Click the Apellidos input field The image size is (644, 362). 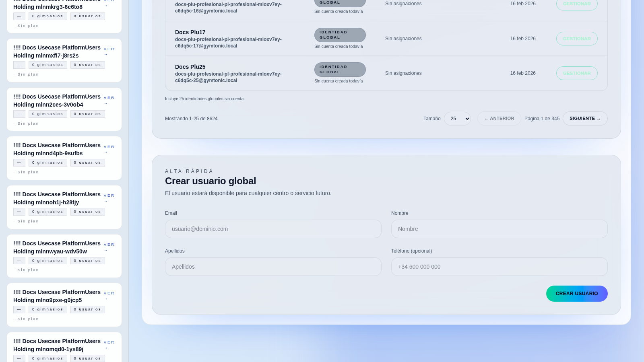coord(273,267)
